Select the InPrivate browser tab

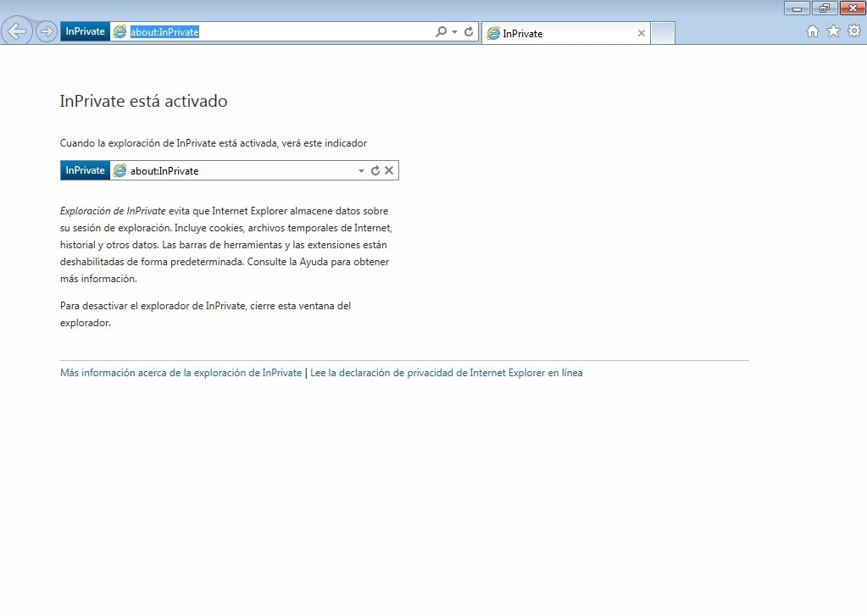(x=566, y=33)
